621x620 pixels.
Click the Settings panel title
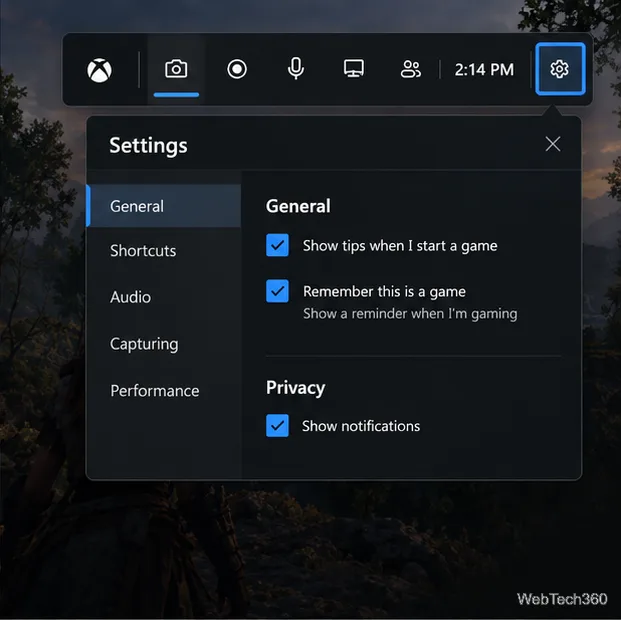pyautogui.click(x=148, y=145)
